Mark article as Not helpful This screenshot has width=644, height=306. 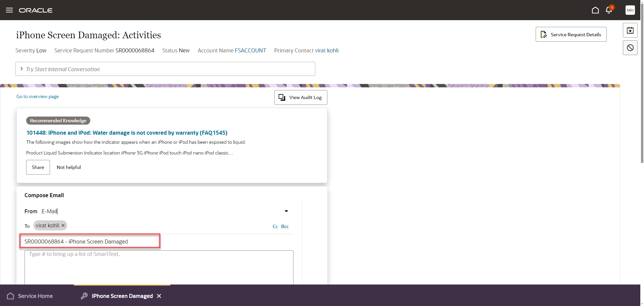tap(69, 167)
